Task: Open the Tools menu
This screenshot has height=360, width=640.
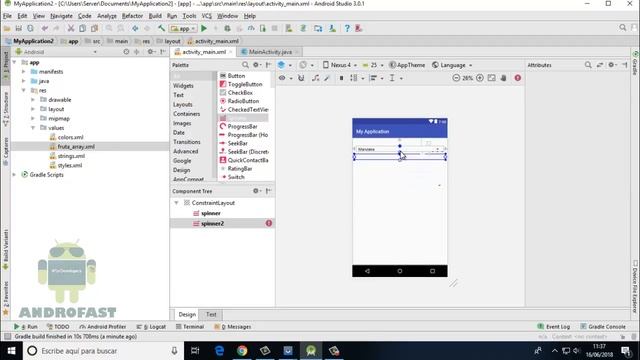Action: [189, 16]
